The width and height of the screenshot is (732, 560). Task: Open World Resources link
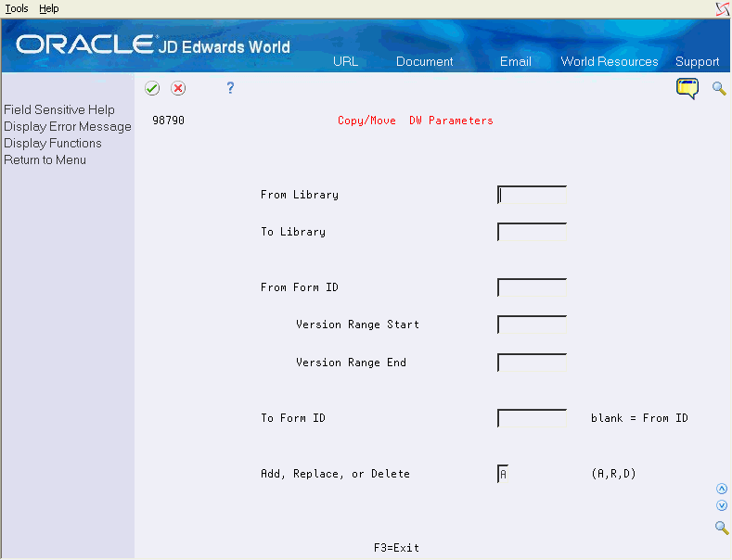pos(610,61)
